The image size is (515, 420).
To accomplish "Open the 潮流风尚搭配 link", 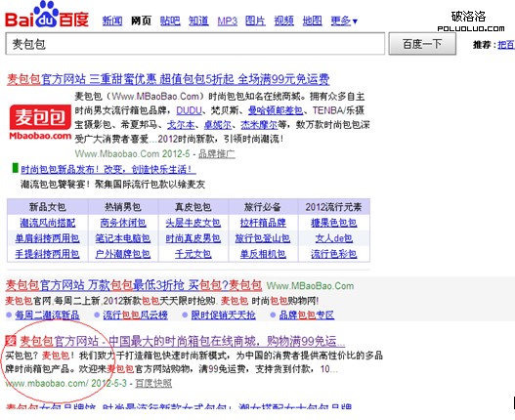I will pyautogui.click(x=48, y=223).
